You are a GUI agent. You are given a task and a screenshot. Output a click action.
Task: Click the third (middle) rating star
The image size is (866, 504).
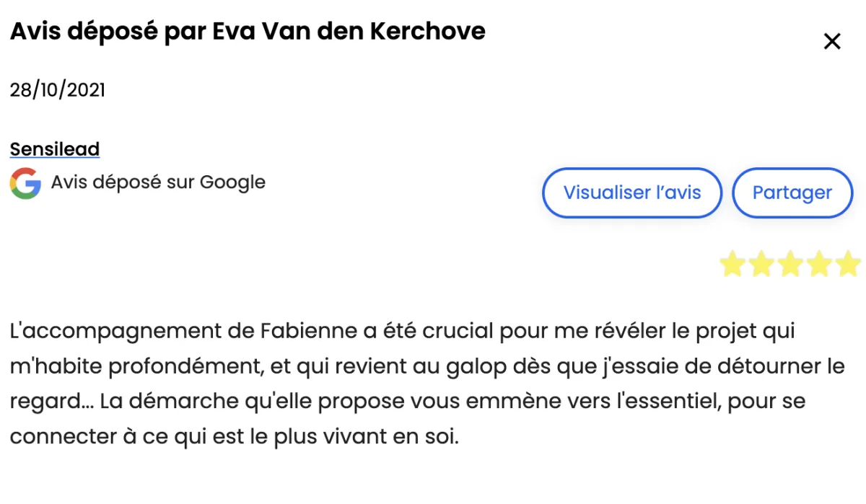tap(790, 265)
